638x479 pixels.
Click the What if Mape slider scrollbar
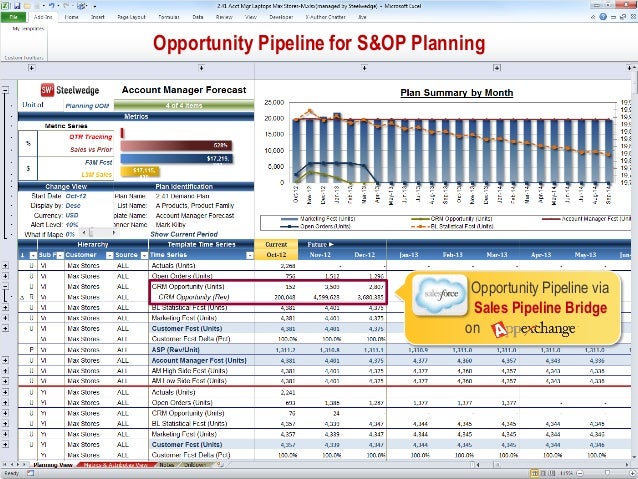tap(99, 233)
